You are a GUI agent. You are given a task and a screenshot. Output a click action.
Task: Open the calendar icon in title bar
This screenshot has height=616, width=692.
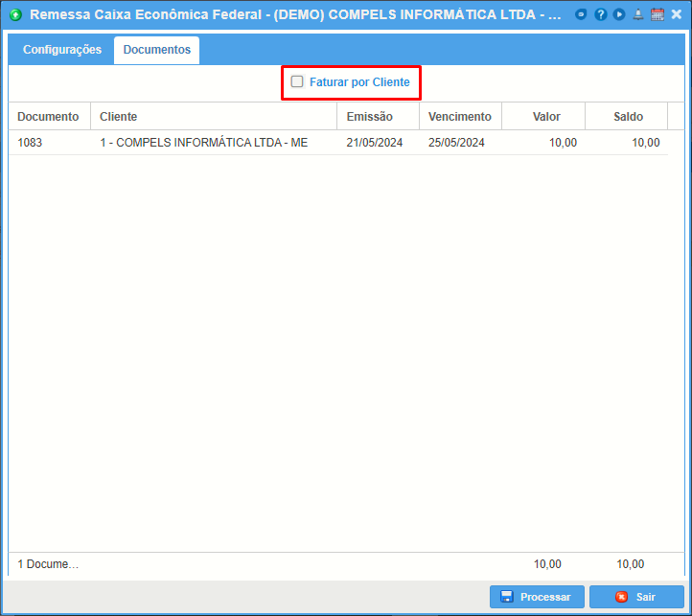pyautogui.click(x=657, y=14)
